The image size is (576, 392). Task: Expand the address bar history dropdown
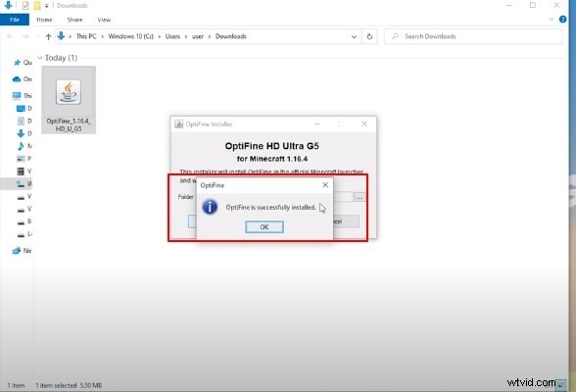point(354,36)
